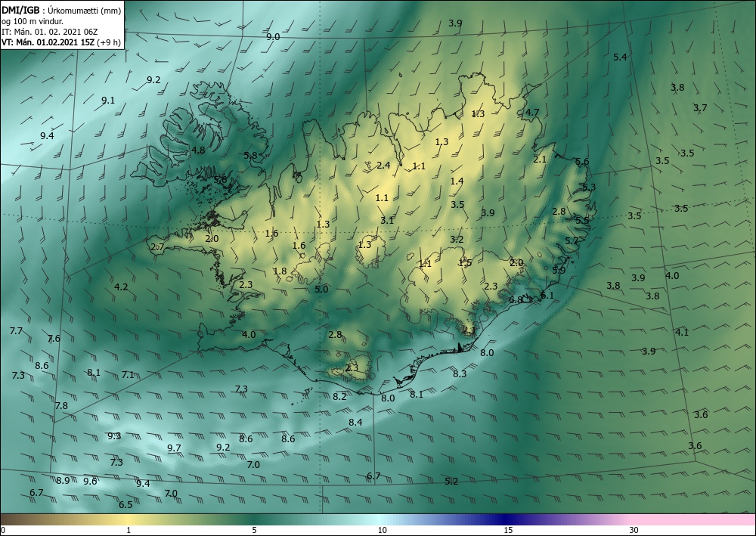Click the '5.3' value on the map
Viewport: 756px width, 536px height.
[x=589, y=187]
